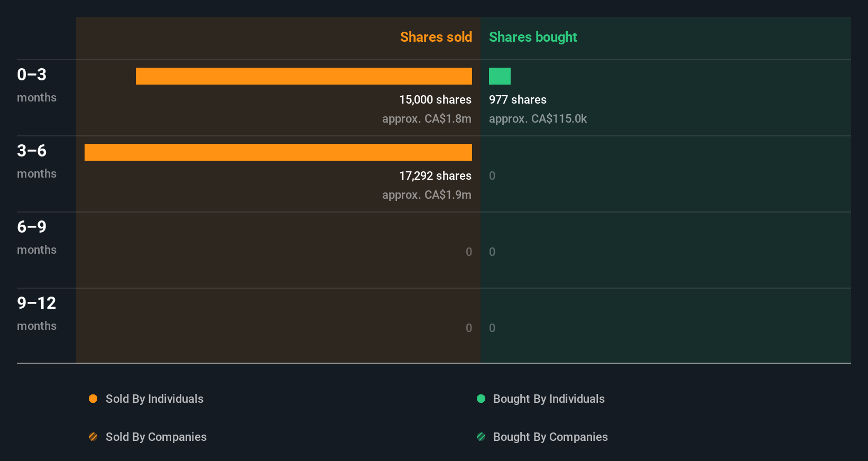868x461 pixels.
Task: Toggle the Bought By Individuals legend label
Action: [x=549, y=399]
